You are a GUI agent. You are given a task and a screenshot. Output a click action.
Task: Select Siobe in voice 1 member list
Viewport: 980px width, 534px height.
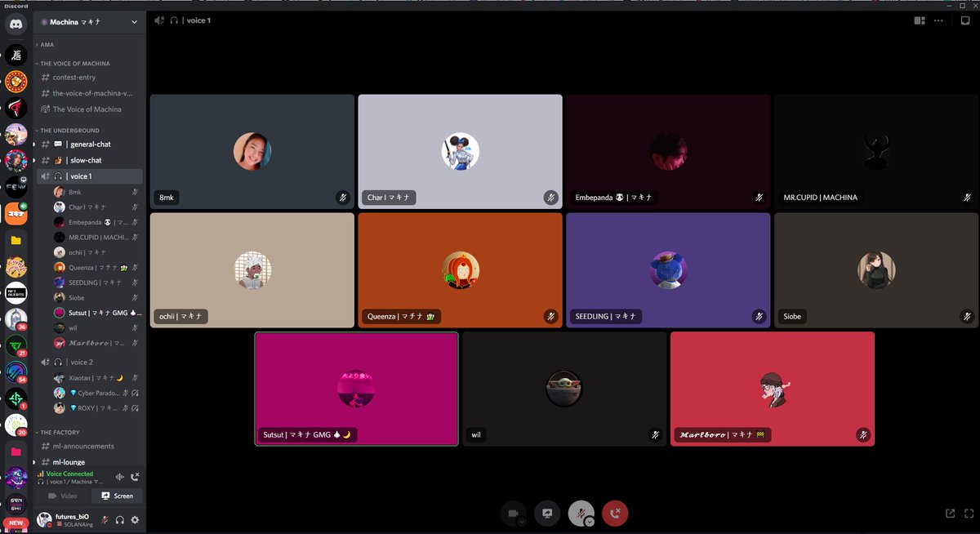[96, 298]
